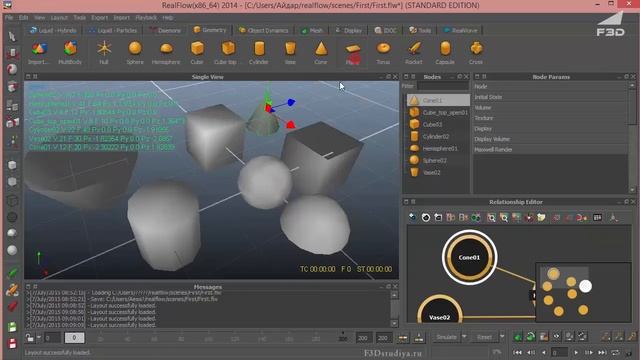The image size is (640, 360).
Task: Click the green cache icon next to Reset
Action: [518, 337]
